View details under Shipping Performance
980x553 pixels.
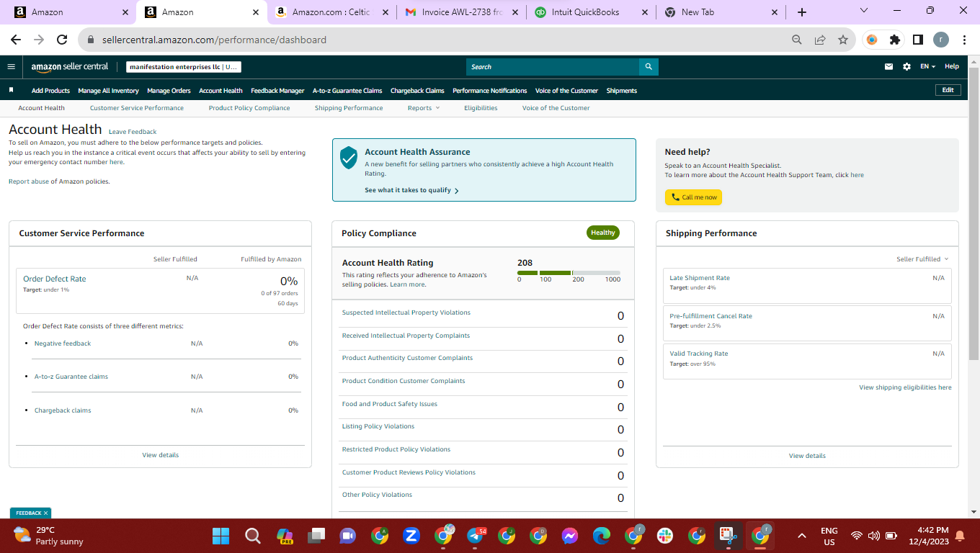coord(807,456)
